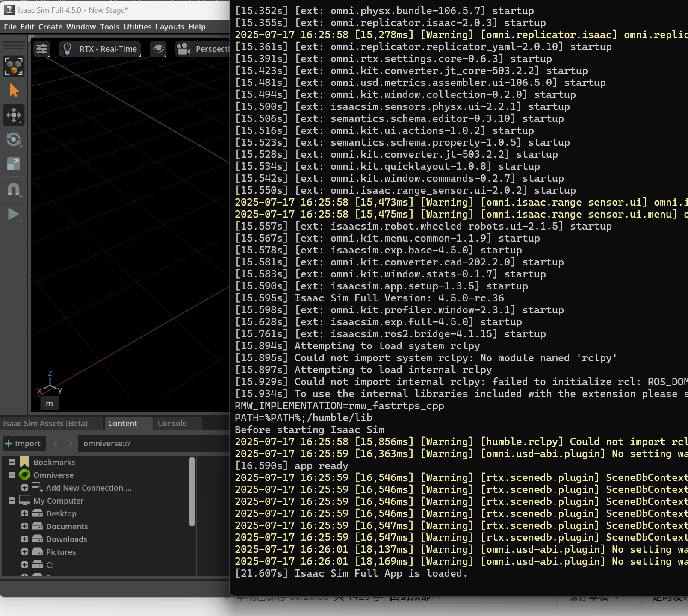Screen dimensions: 688x616
Task: Open the Create menu
Action: [x=50, y=27]
